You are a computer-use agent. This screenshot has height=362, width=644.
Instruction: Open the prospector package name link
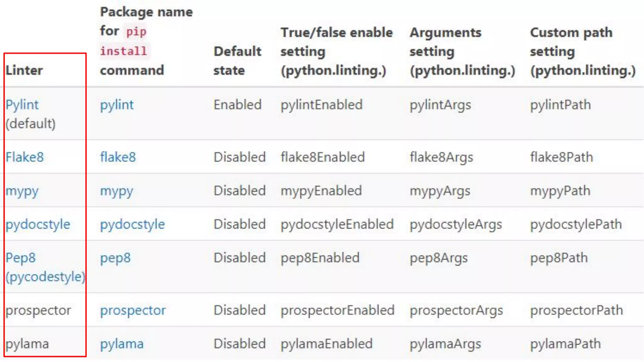pyautogui.click(x=133, y=310)
